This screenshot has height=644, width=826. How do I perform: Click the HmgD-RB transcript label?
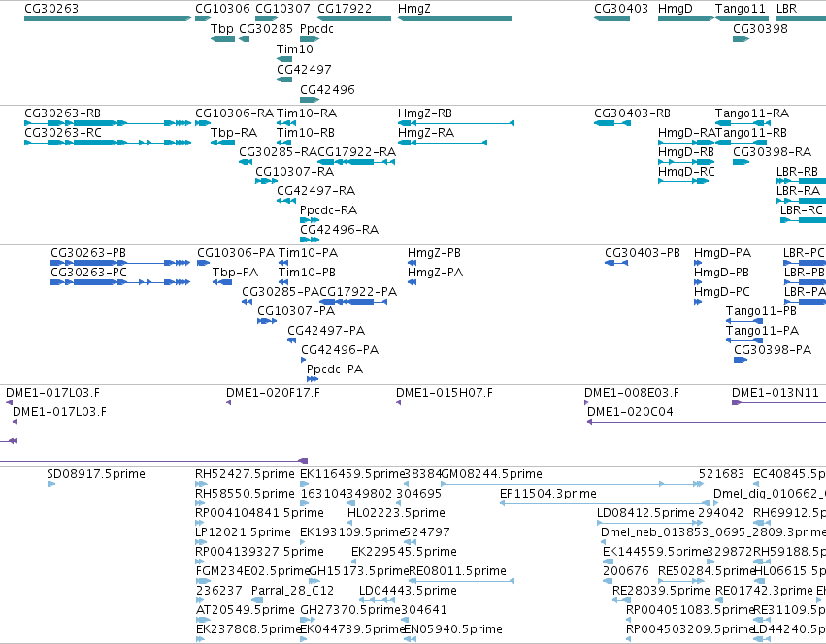(686, 152)
